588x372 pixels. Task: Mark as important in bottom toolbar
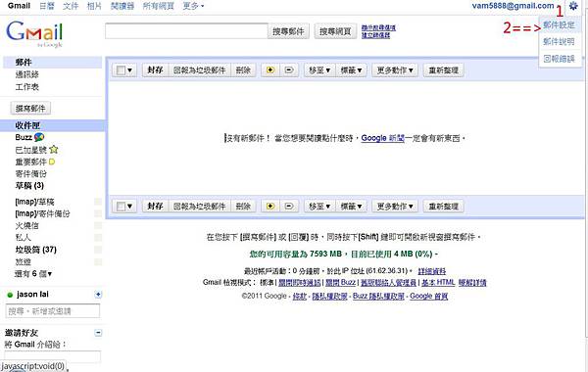click(x=270, y=206)
